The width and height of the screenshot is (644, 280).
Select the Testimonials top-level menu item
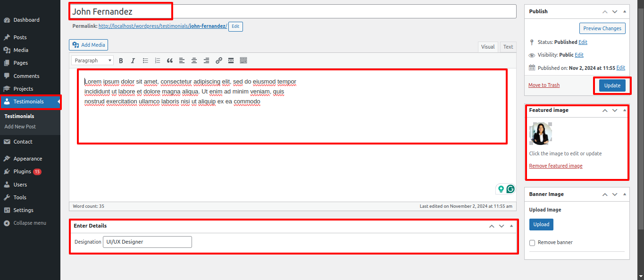pos(30,102)
